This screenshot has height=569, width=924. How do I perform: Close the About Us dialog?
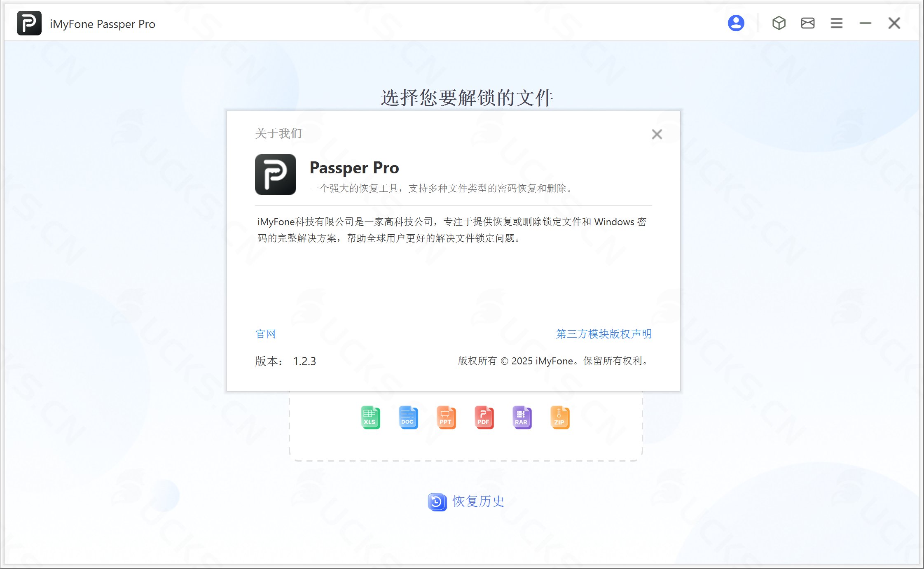click(657, 134)
